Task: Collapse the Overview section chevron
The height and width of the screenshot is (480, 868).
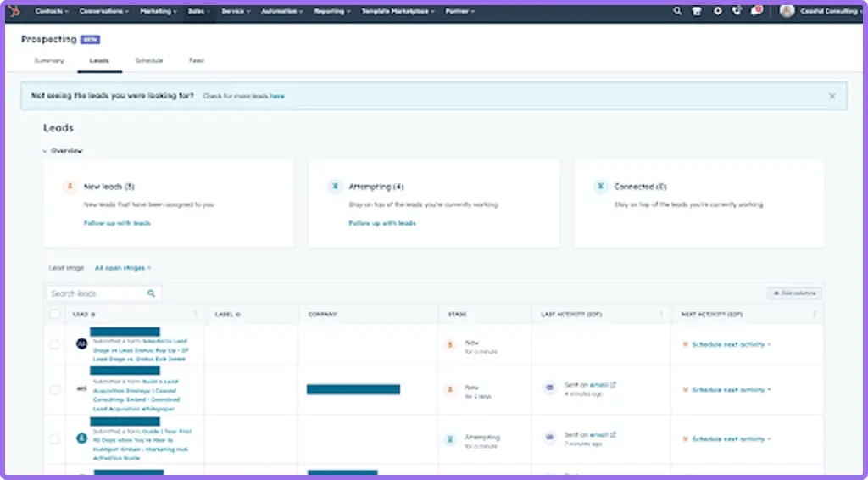Action: tap(45, 151)
